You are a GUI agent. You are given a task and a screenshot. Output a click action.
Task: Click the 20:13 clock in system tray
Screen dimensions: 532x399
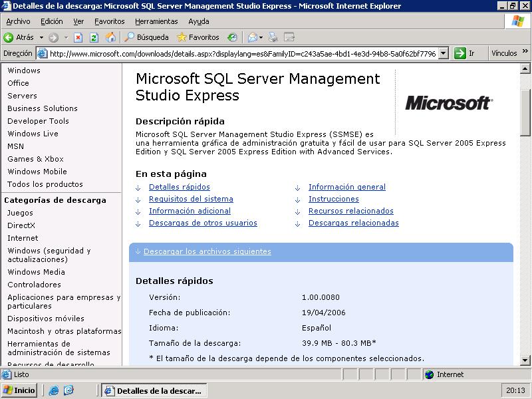click(x=516, y=390)
